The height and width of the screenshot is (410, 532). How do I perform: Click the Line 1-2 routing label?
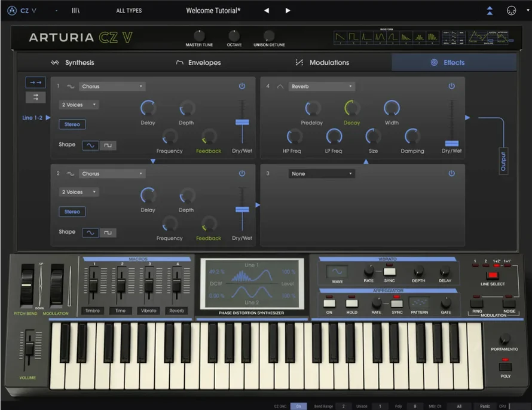tap(32, 118)
